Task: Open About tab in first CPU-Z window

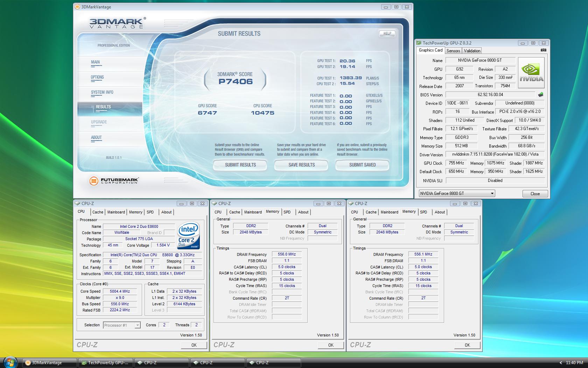Action: [166, 212]
